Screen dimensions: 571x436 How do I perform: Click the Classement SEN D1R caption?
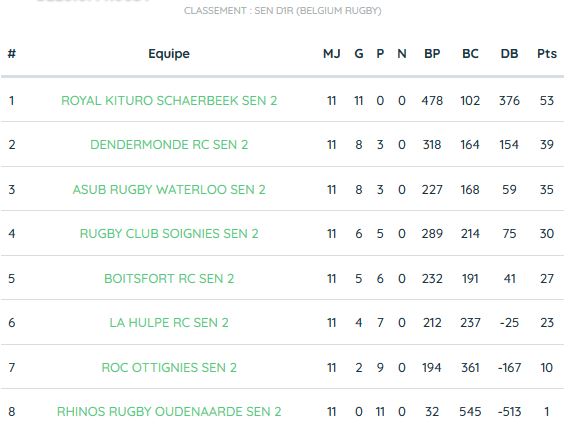[x=283, y=11]
